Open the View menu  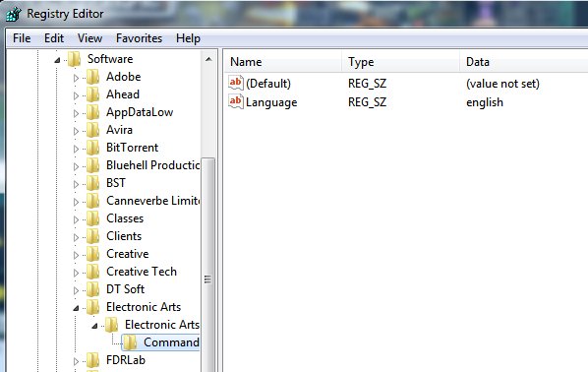[x=89, y=38]
